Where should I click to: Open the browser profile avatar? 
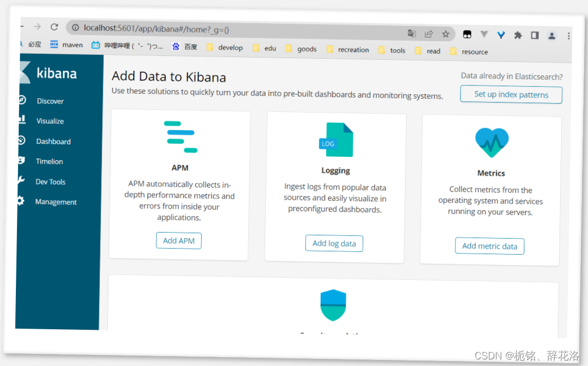[x=552, y=36]
